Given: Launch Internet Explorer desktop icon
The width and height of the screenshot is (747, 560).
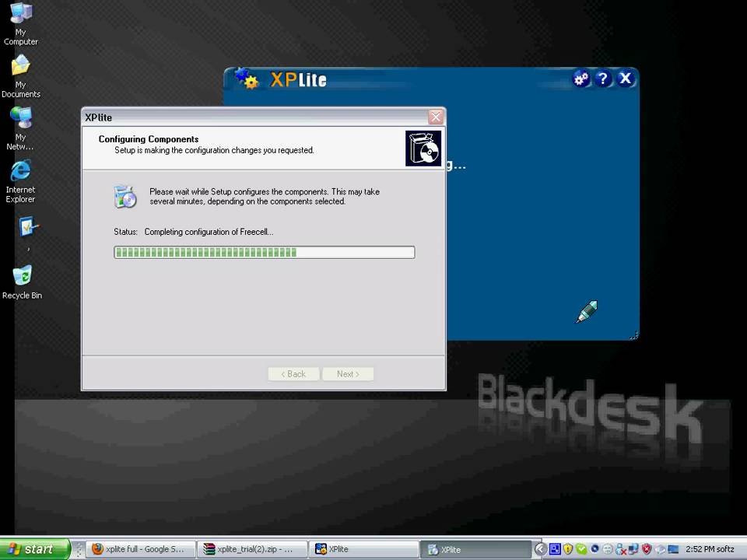Looking at the screenshot, I should click(x=20, y=182).
